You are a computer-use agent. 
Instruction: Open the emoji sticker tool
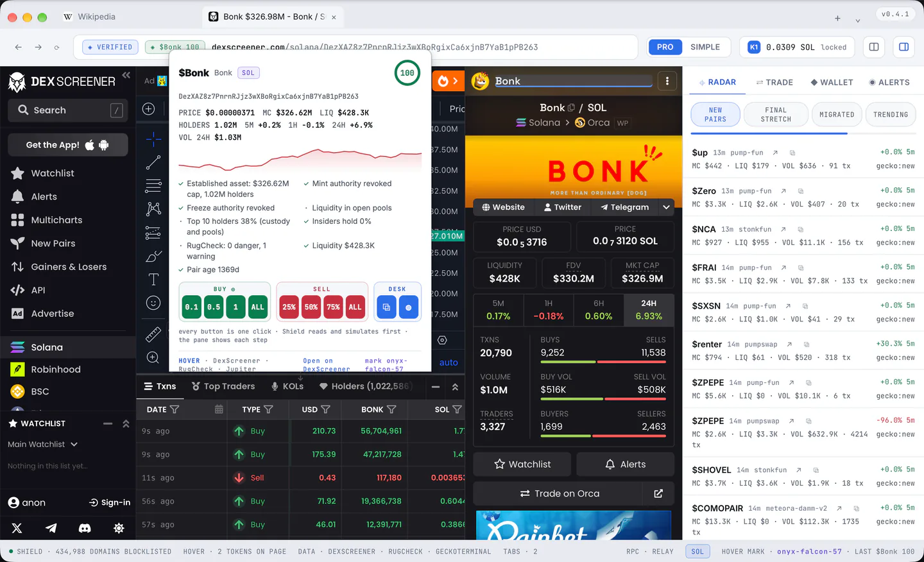point(153,303)
